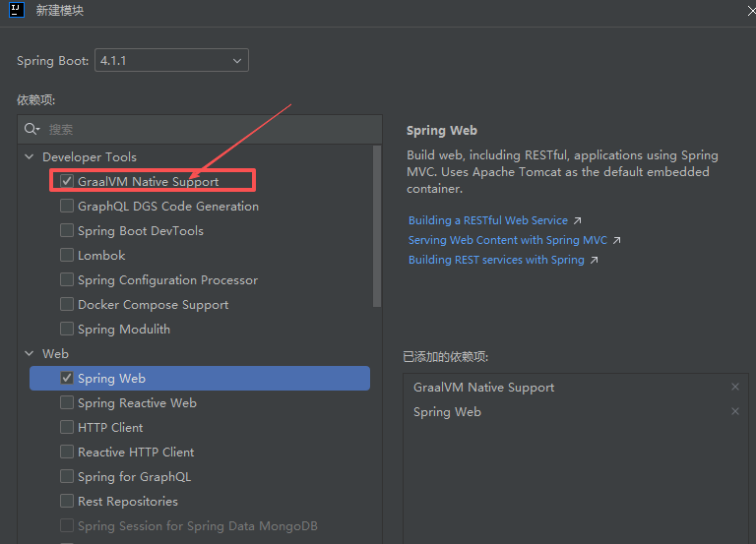
Task: Check the HTTP Client checkbox
Action: tap(67, 427)
